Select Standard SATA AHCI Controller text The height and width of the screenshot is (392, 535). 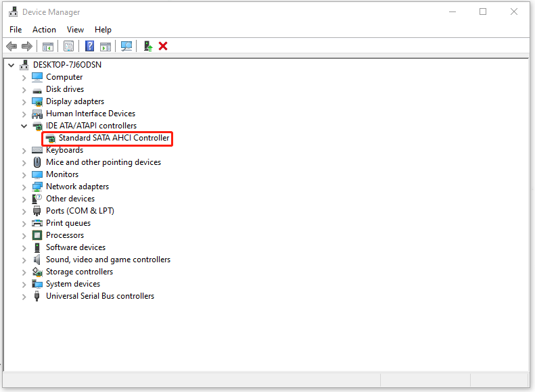pyautogui.click(x=114, y=138)
